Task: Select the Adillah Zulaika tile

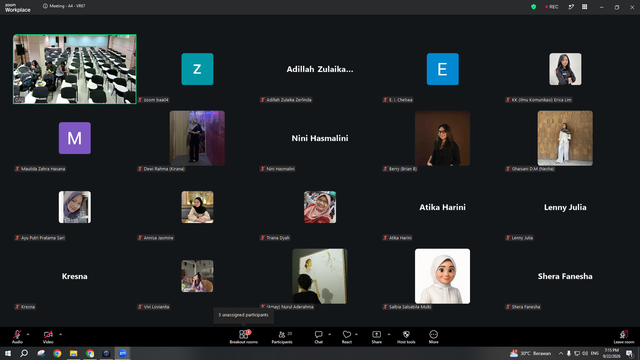Action: 320,69
